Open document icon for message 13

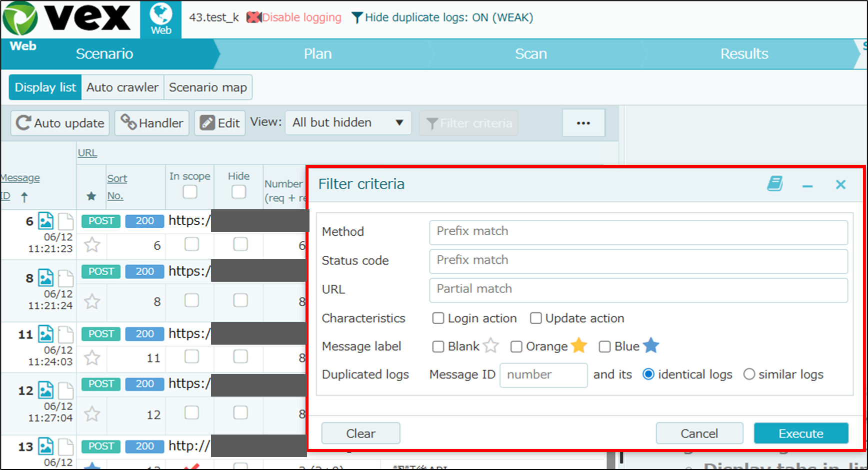(x=65, y=446)
